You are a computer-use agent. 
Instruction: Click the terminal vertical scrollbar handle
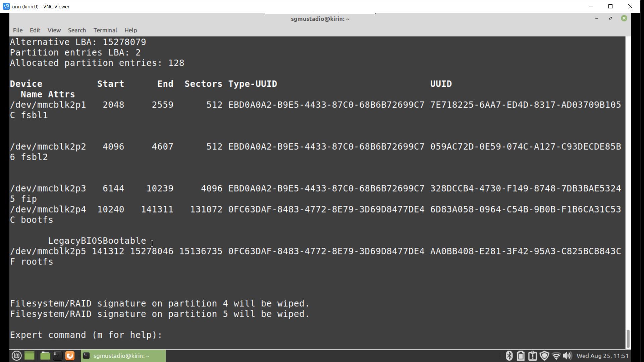coord(628,339)
